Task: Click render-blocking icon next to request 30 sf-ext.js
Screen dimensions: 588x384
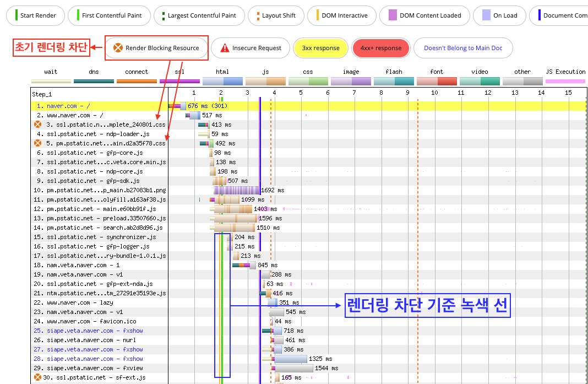Action: pyautogui.click(x=37, y=377)
